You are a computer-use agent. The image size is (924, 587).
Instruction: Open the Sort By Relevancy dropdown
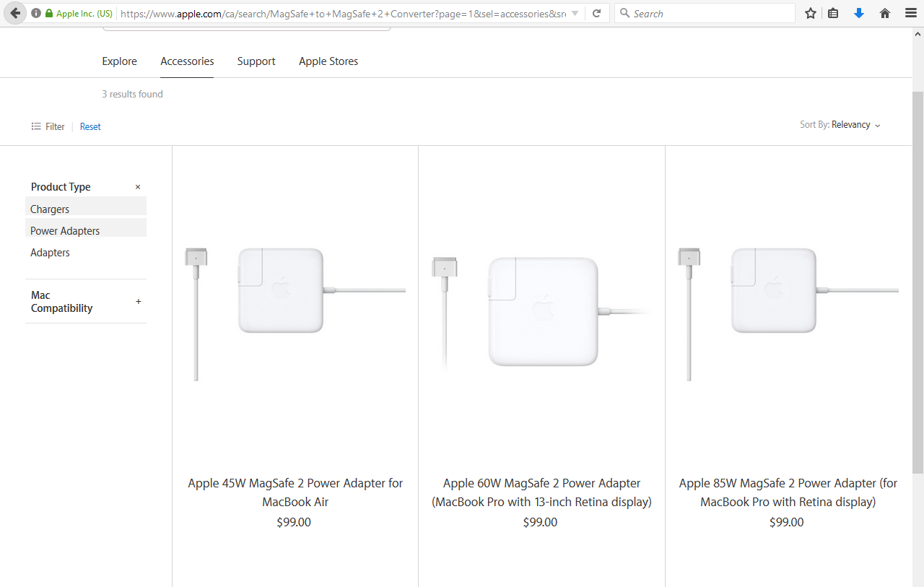click(x=840, y=125)
